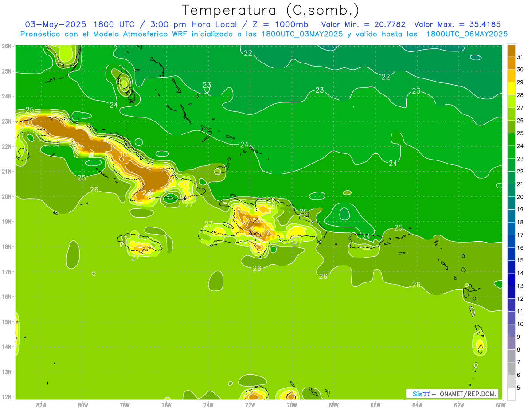Pick the gray swatch between the 6 and 7 labels

(x=511, y=368)
